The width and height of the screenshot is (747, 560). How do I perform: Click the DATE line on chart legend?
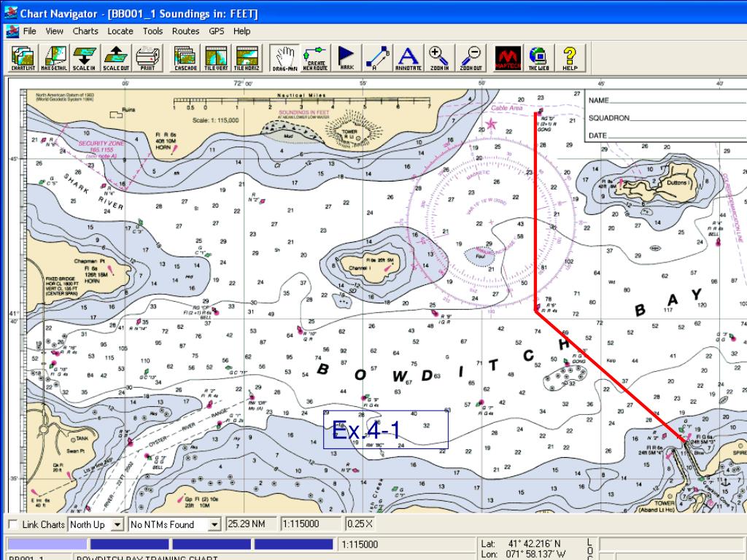[667, 136]
